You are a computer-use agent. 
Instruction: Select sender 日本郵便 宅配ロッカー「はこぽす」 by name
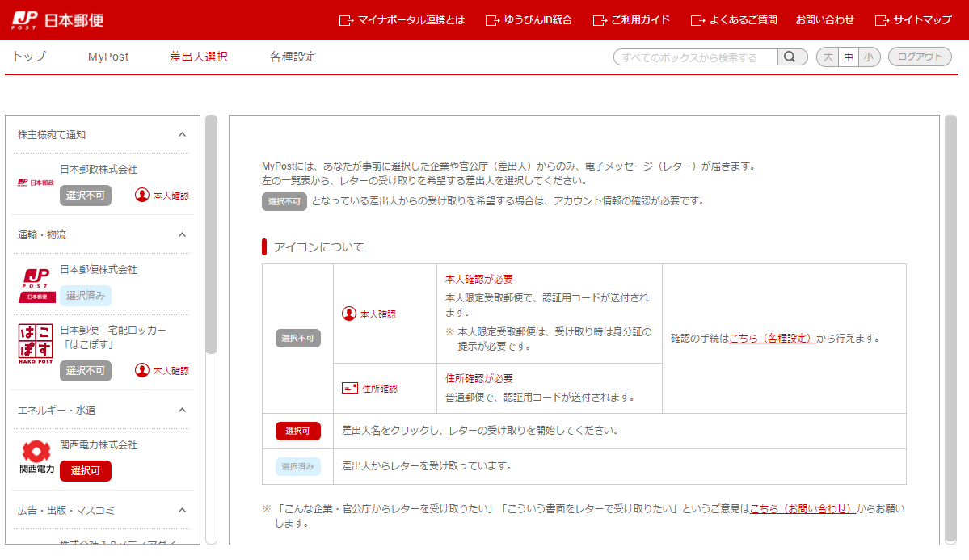(x=113, y=338)
